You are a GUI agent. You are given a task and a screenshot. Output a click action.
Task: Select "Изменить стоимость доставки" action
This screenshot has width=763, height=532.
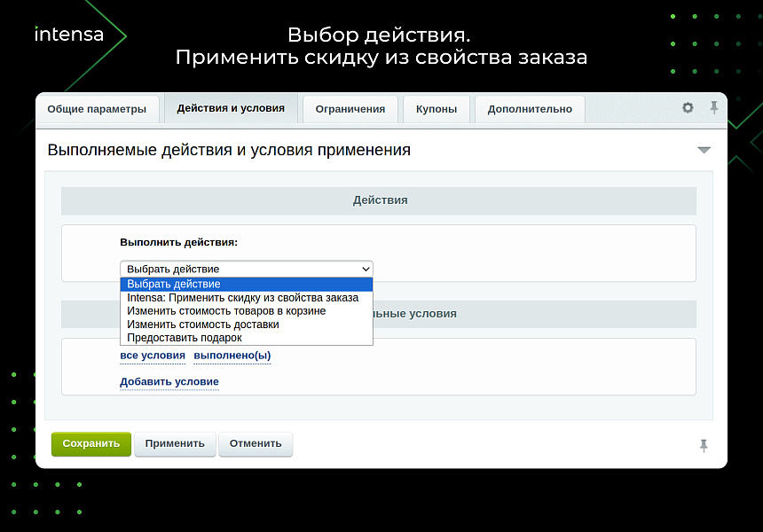[x=204, y=325]
